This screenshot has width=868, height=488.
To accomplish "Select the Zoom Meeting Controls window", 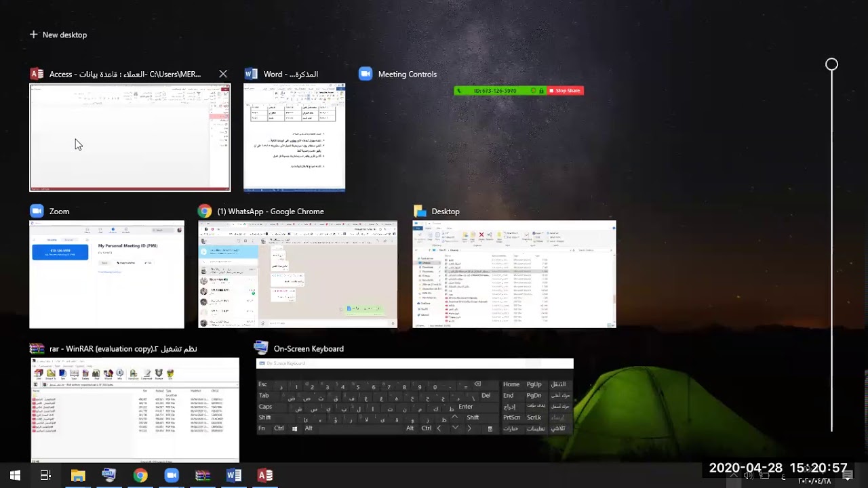I will [519, 91].
